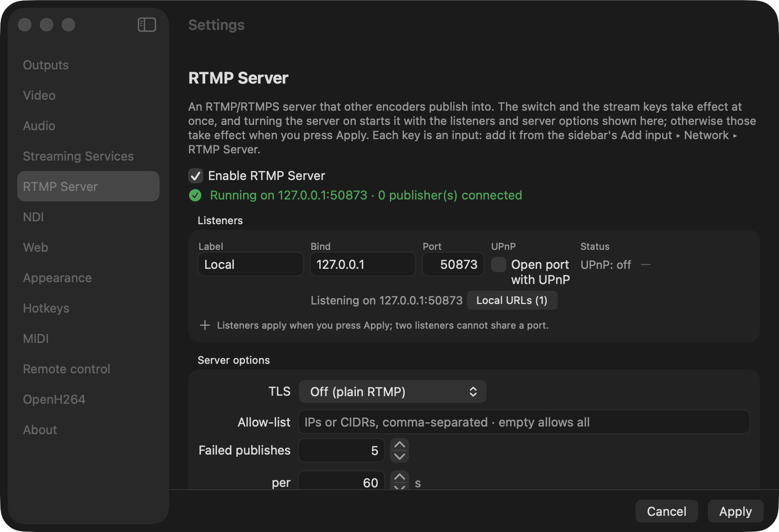This screenshot has height=532, width=779.
Task: Click the Apply button
Action: [x=735, y=511]
